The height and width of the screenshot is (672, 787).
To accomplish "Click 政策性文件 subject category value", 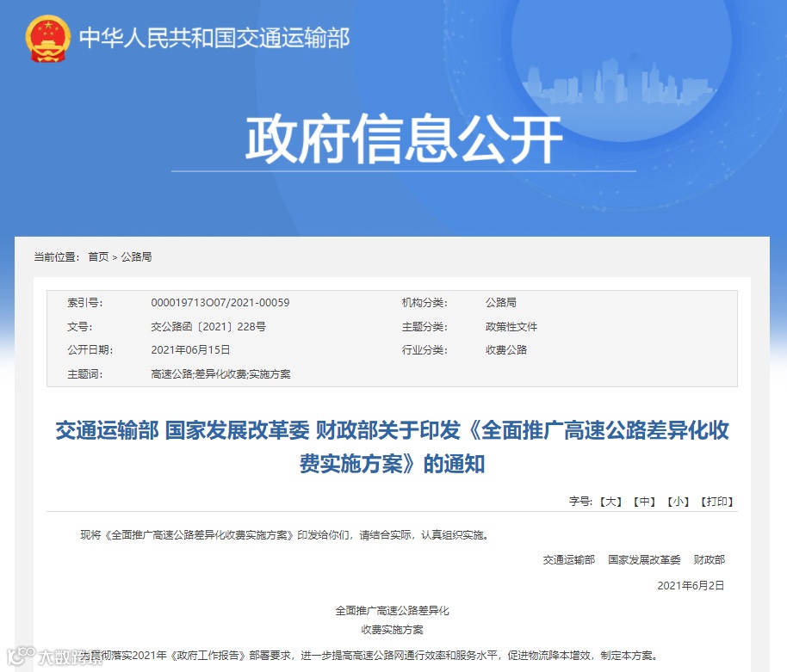I will [x=511, y=326].
